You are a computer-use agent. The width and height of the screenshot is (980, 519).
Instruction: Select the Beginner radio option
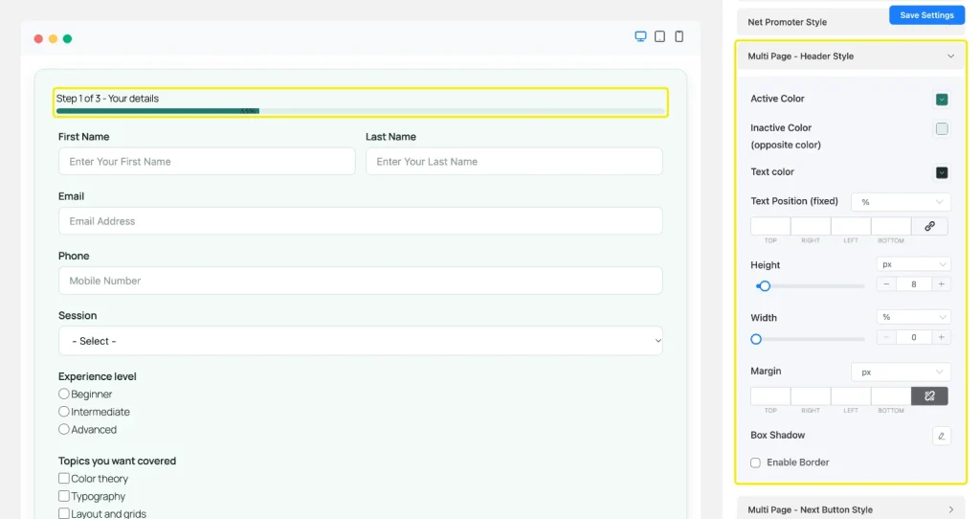coord(64,394)
